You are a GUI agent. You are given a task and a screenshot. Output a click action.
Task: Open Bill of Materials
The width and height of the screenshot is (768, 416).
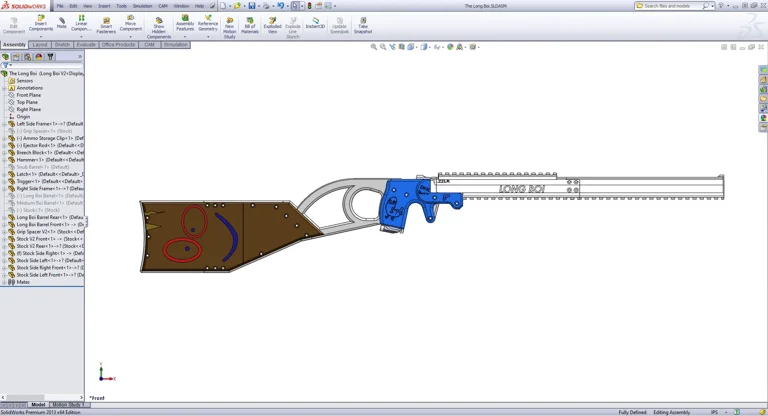(x=250, y=24)
